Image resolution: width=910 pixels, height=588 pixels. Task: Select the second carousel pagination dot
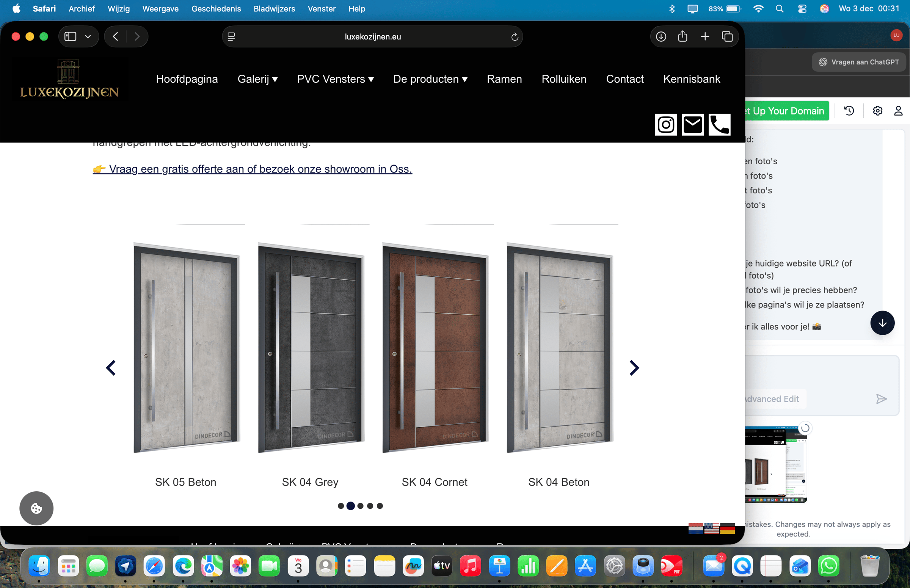[x=351, y=505]
